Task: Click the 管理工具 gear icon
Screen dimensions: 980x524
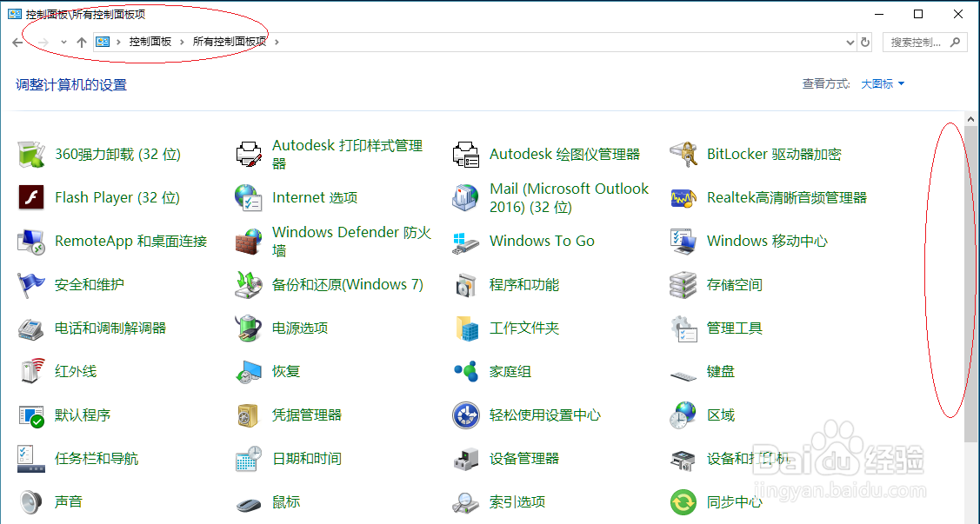Action: [683, 328]
